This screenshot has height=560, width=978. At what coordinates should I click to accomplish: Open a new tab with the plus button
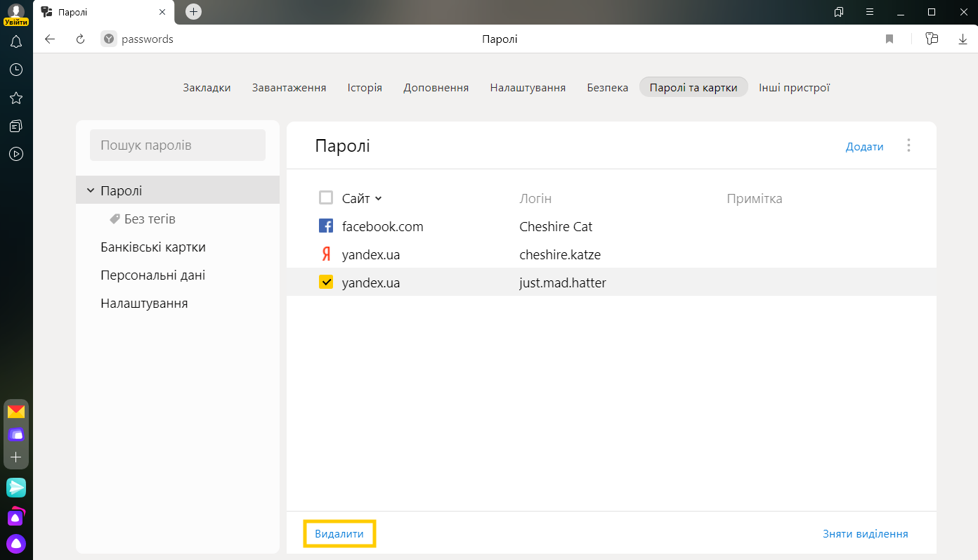point(194,12)
